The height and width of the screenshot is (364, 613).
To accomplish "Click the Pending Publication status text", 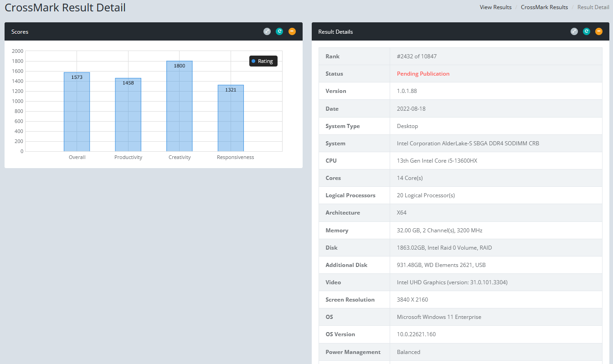I will coord(423,74).
